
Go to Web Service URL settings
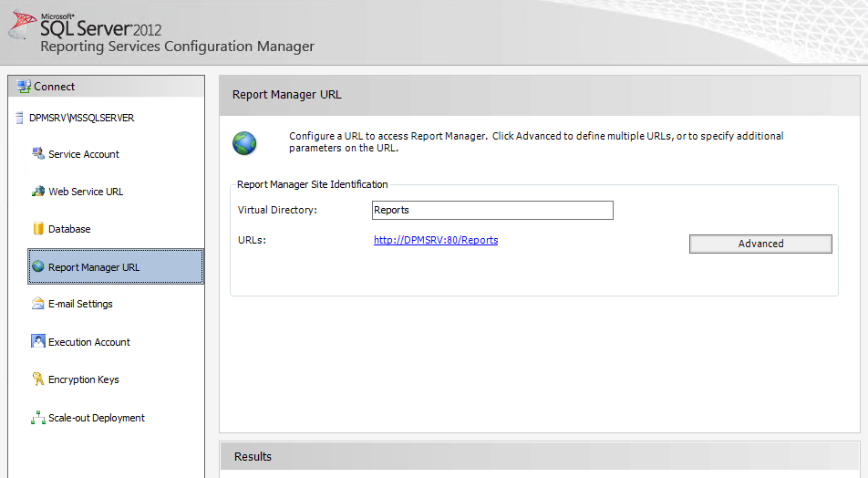click(x=86, y=192)
